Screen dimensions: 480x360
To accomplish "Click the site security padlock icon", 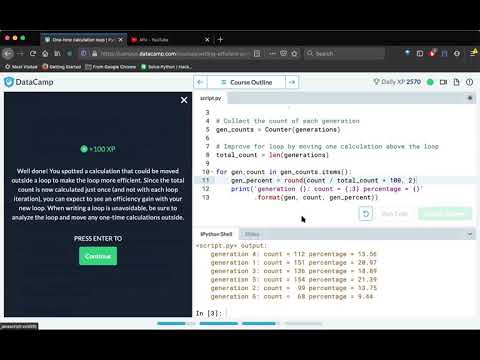I will point(95,53).
